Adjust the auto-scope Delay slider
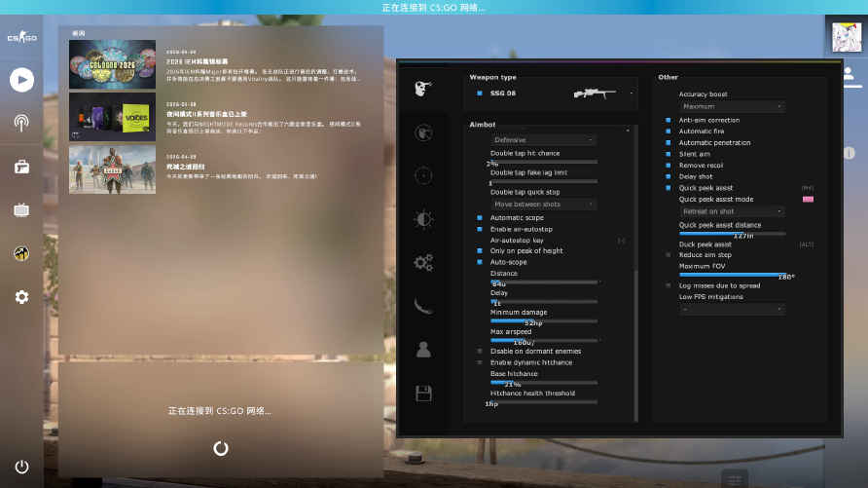868x488 pixels. pos(544,301)
